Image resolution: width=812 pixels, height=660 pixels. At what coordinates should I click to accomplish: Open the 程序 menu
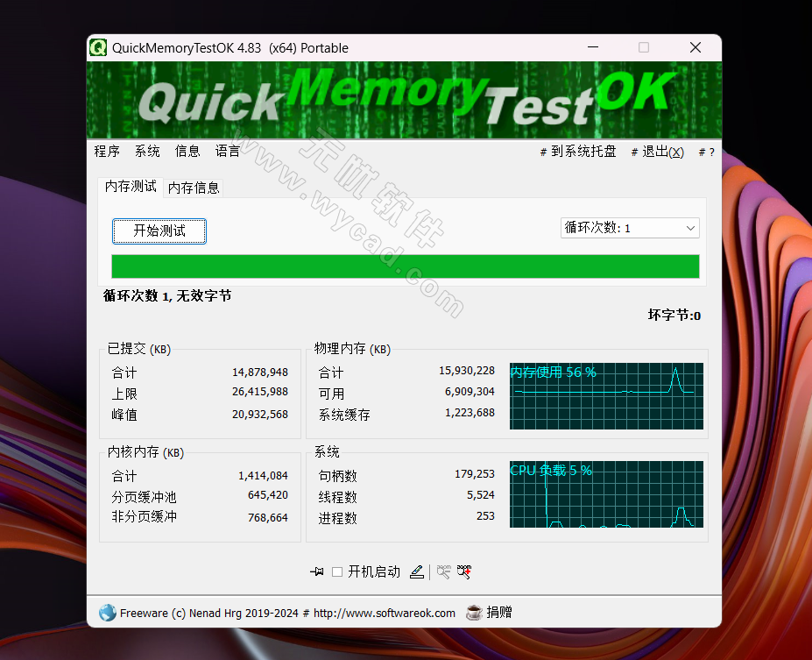(x=106, y=151)
